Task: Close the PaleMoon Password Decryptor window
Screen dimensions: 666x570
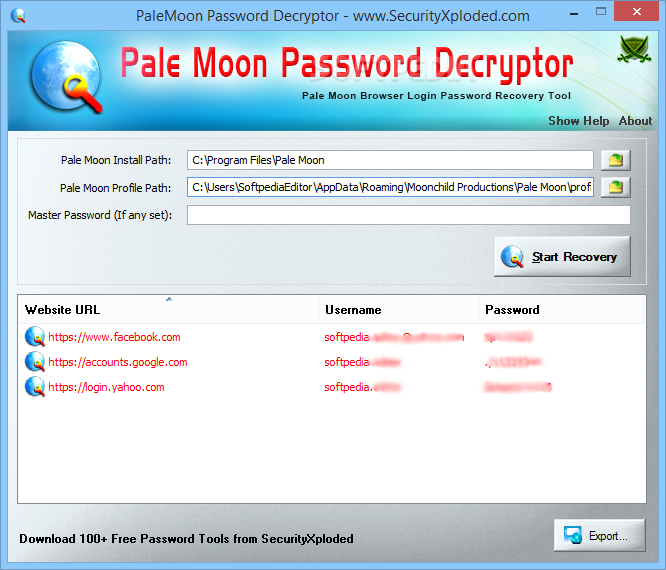Action: point(636,12)
